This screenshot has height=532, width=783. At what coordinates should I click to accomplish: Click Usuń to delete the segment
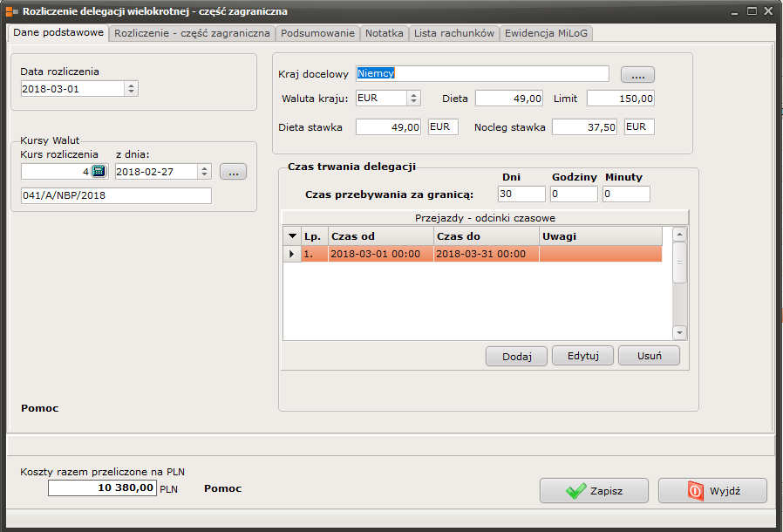pyautogui.click(x=650, y=356)
